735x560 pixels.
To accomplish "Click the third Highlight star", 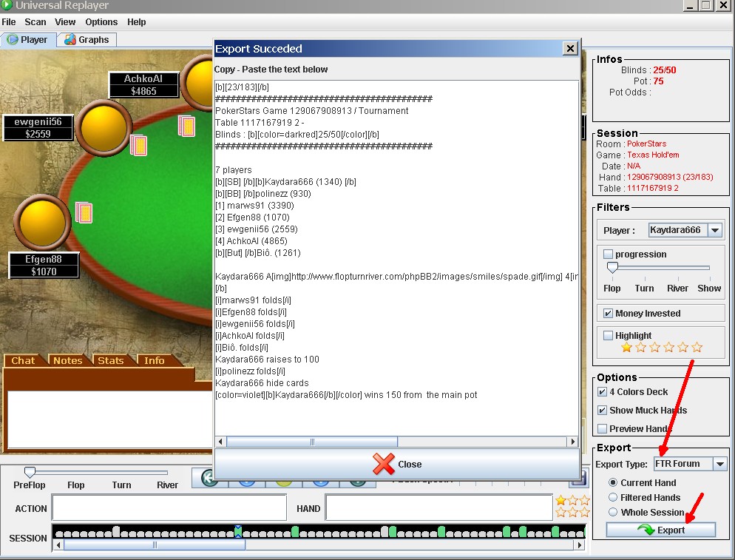I will [x=655, y=348].
